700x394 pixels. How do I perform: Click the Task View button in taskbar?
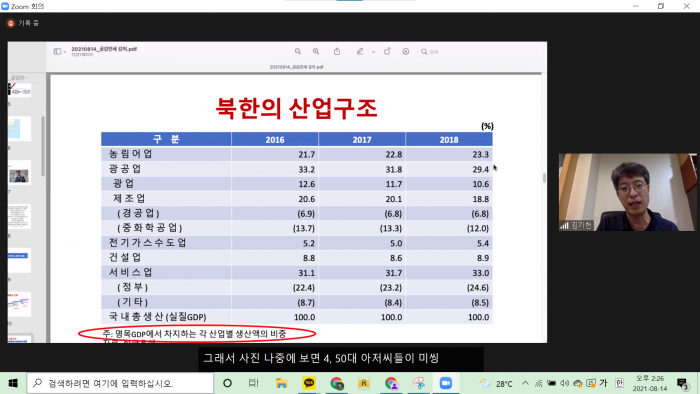(x=254, y=383)
